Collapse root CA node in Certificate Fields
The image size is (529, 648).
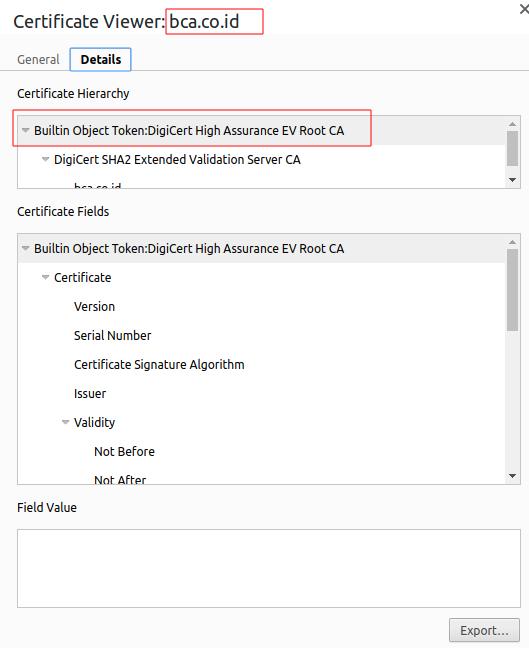coord(26,248)
